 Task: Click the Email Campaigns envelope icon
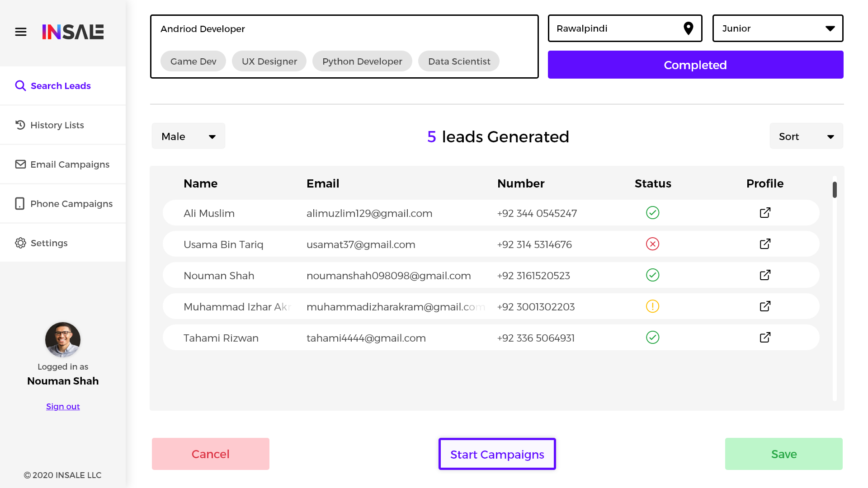(20, 164)
